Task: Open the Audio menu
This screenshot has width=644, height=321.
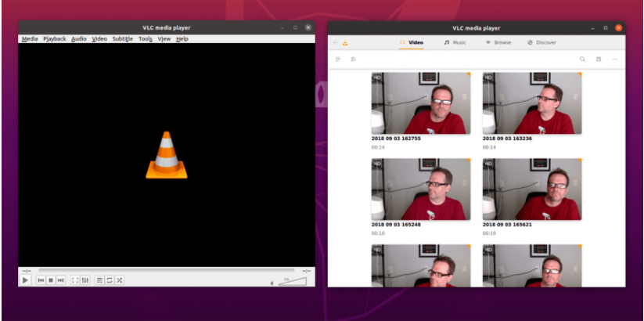Action: click(x=79, y=38)
